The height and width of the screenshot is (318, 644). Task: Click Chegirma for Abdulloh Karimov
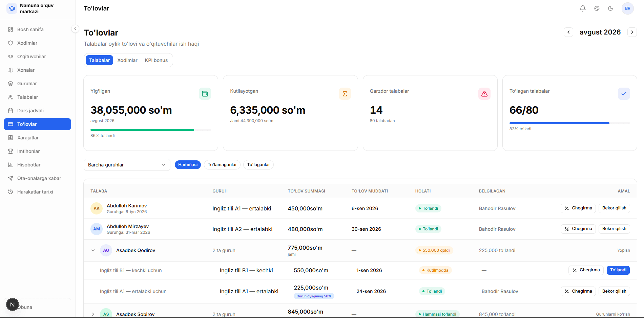tap(578, 208)
